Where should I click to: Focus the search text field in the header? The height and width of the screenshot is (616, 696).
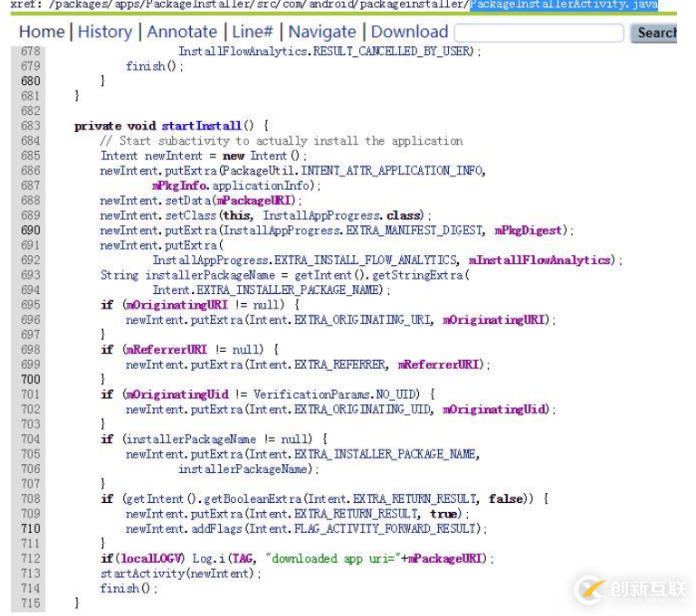539,33
